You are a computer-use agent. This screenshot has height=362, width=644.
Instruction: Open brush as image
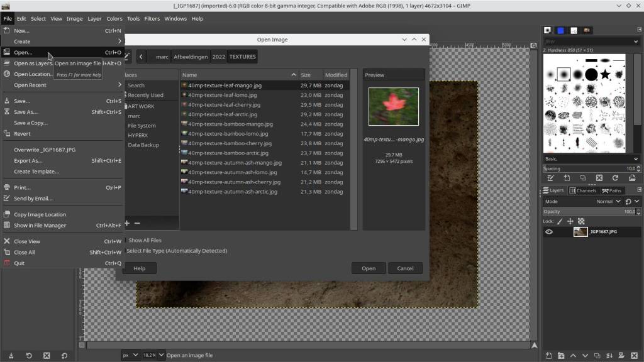coord(631,178)
